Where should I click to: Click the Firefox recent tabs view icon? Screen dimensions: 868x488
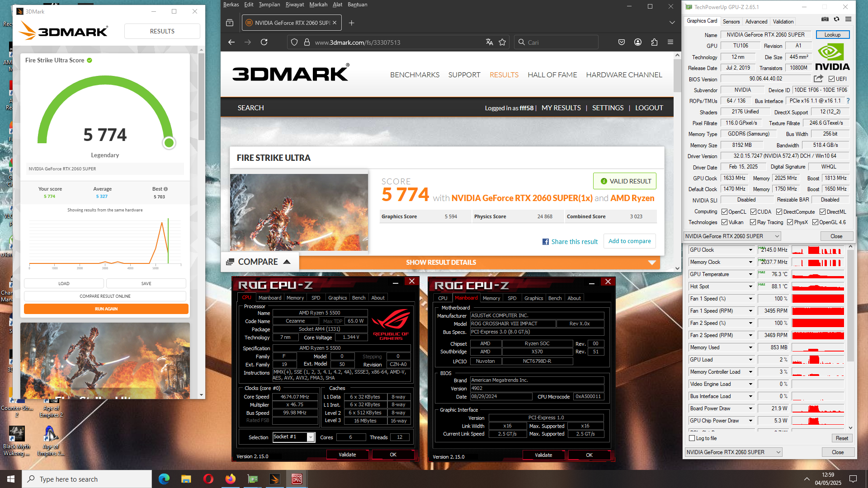(x=230, y=23)
